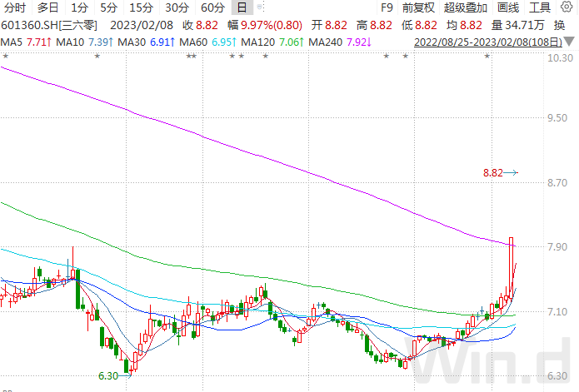The width and height of the screenshot is (579, 392).
Task: Select the 日 daily period tab
Action: [242, 7]
